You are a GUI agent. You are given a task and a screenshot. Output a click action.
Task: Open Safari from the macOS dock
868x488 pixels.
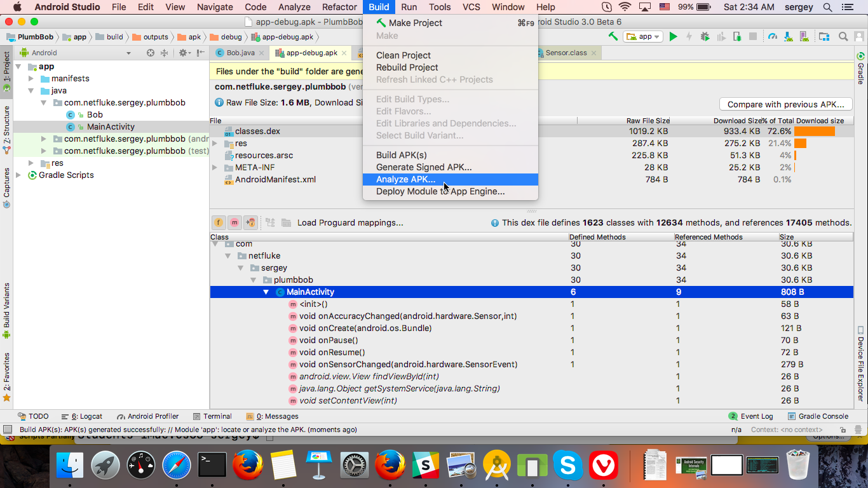(x=177, y=466)
